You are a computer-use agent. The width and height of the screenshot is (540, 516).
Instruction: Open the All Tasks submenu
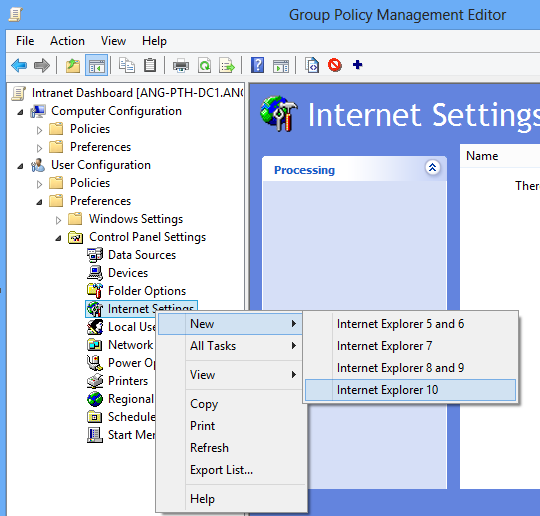(x=230, y=346)
